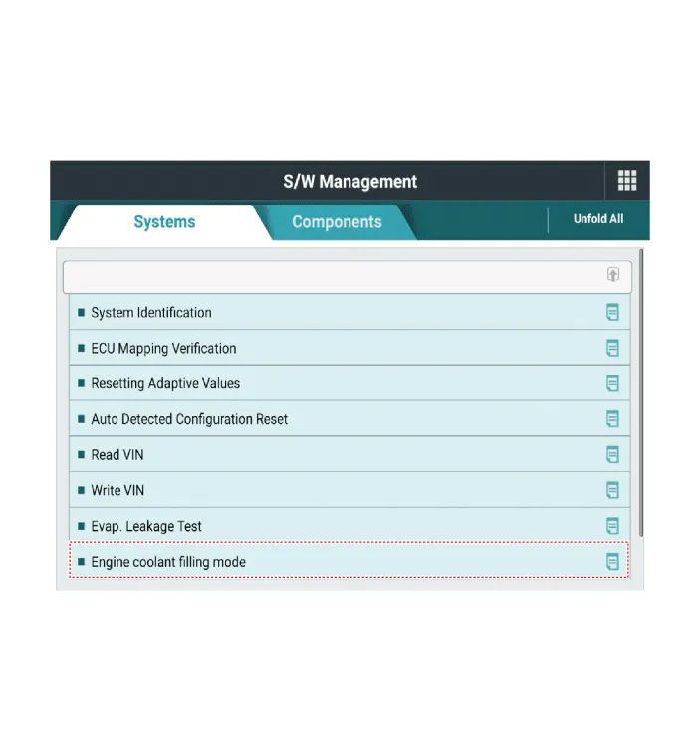Select System Identification item

tap(151, 312)
